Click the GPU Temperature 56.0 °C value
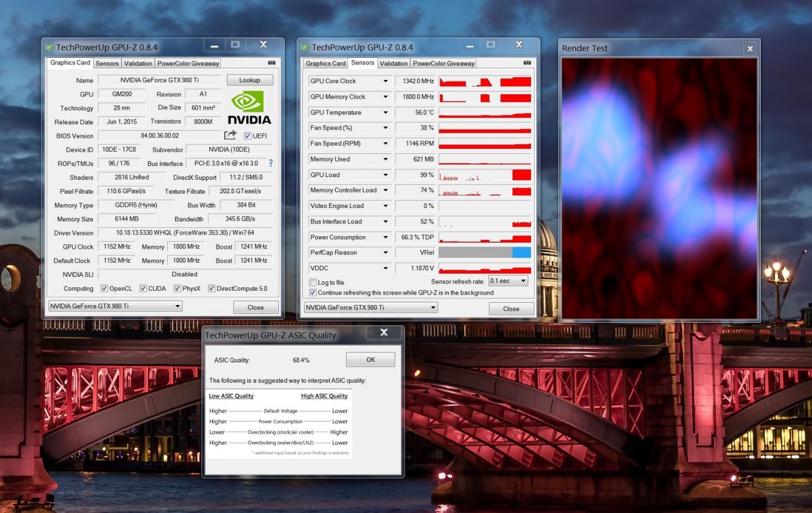Image resolution: width=812 pixels, height=513 pixels. click(415, 113)
